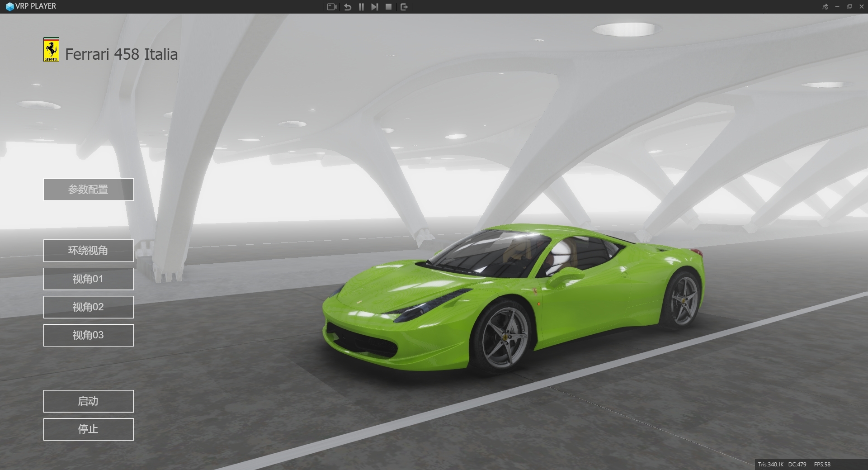Click the VRP PLAYER cube logo
This screenshot has width=868, height=470.
(9, 7)
